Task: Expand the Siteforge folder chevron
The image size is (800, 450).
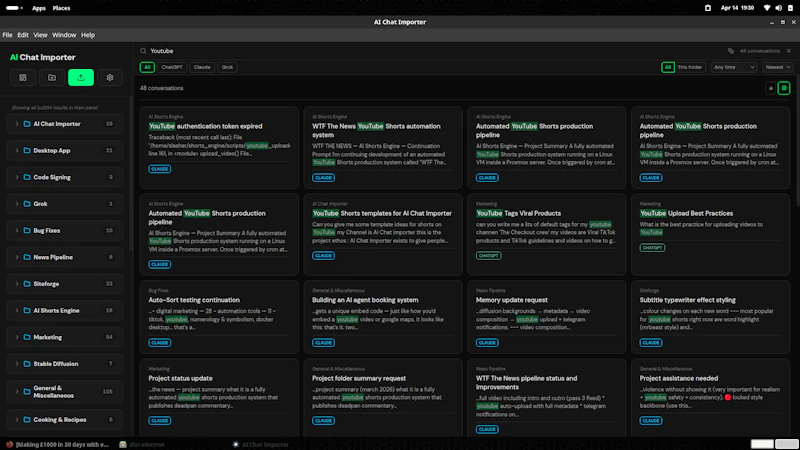Action: [x=17, y=284]
